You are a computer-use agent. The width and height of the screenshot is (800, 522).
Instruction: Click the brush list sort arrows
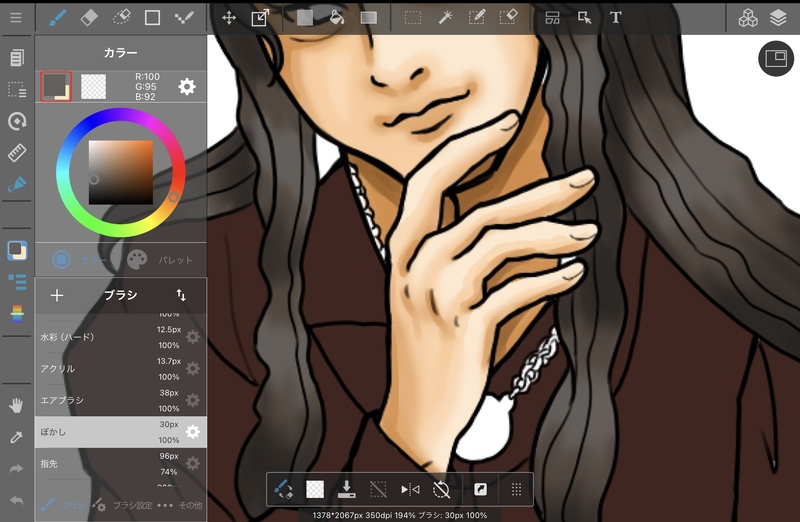tap(181, 295)
